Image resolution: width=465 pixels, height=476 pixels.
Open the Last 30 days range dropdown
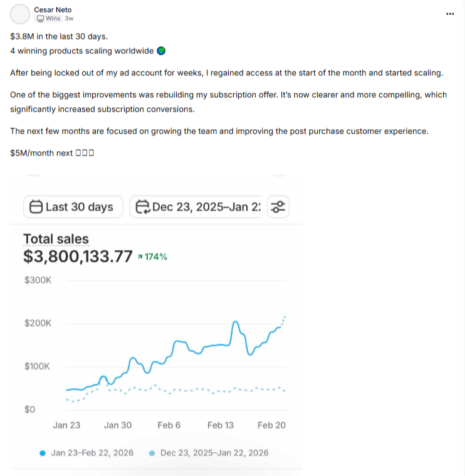coord(72,207)
